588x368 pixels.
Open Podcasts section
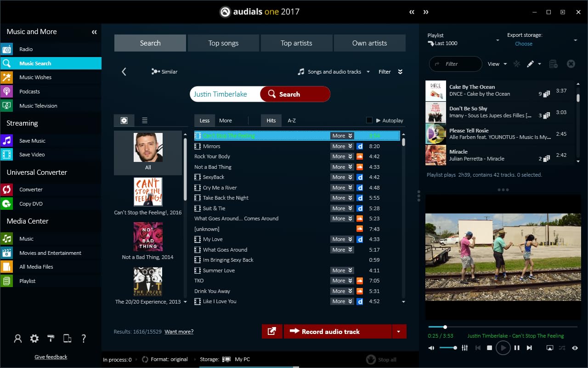pyautogui.click(x=51, y=92)
